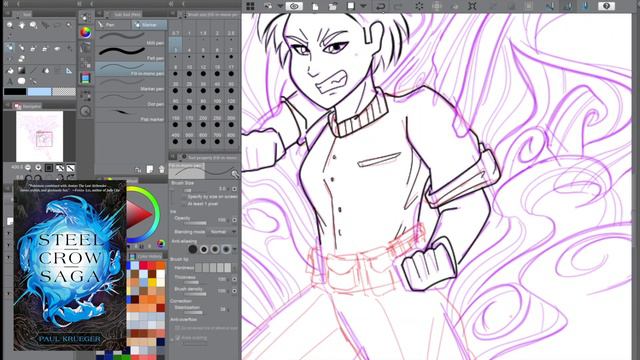640x360 pixels.
Task: Select the Balloon tool
Action: 22,81
